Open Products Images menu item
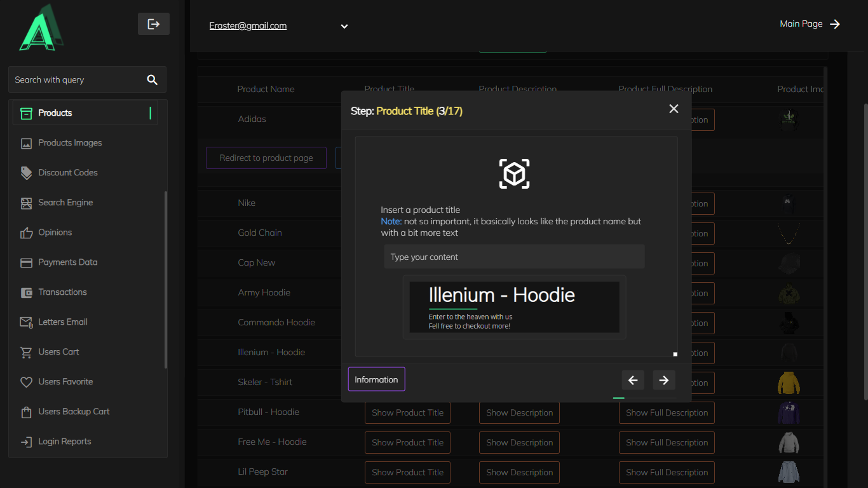 point(70,143)
